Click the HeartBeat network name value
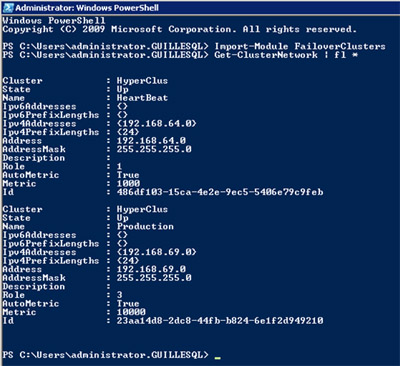 click(142, 98)
